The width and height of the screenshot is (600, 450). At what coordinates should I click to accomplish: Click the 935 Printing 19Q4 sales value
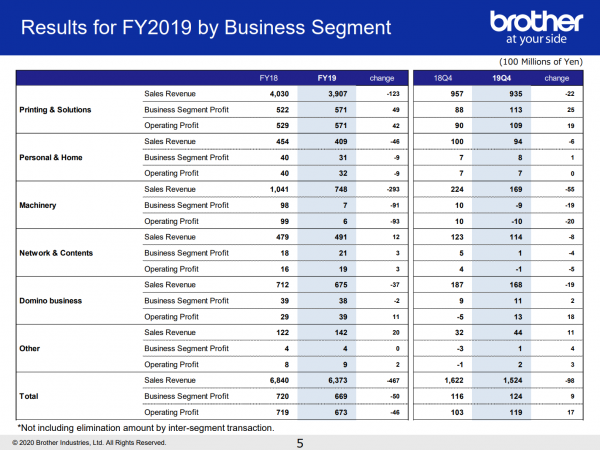tap(516, 94)
